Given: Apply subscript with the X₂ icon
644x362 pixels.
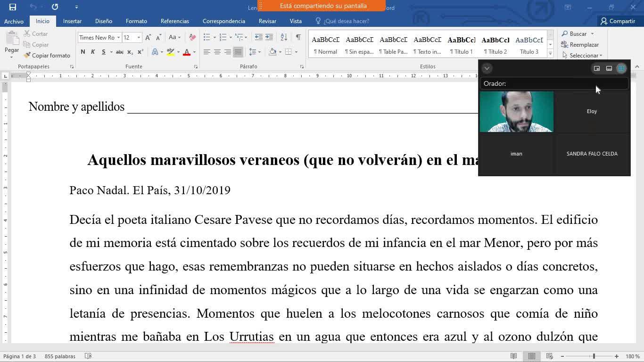Looking at the screenshot, I should point(130,52).
